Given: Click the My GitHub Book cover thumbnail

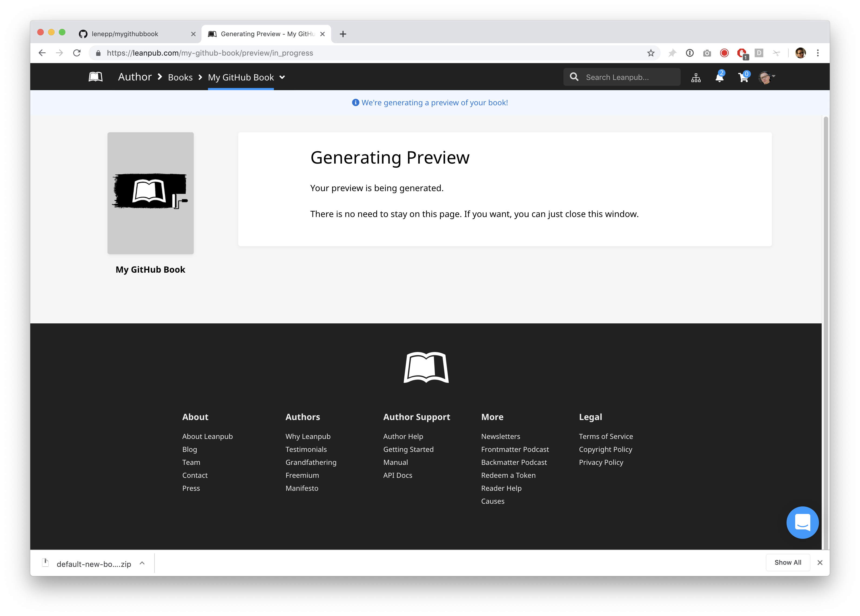Looking at the screenshot, I should [150, 193].
